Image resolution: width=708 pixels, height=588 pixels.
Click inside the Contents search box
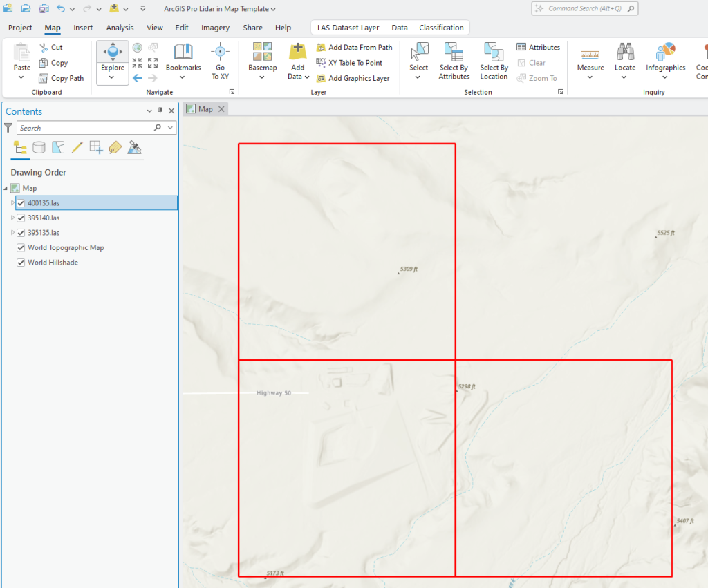(90, 128)
